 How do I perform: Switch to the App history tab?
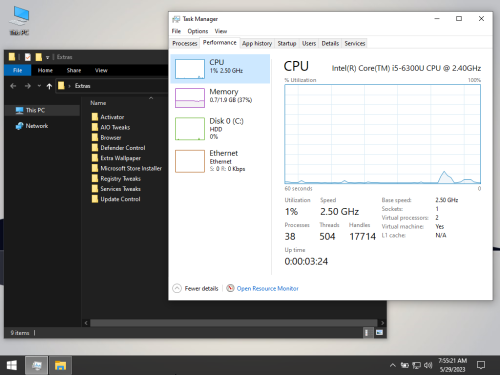point(257,43)
